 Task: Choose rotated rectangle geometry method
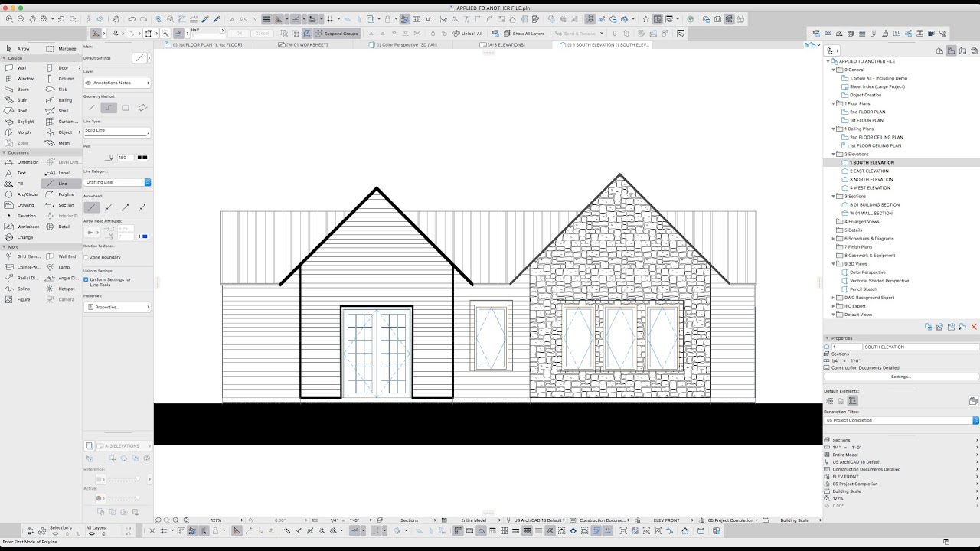click(142, 108)
